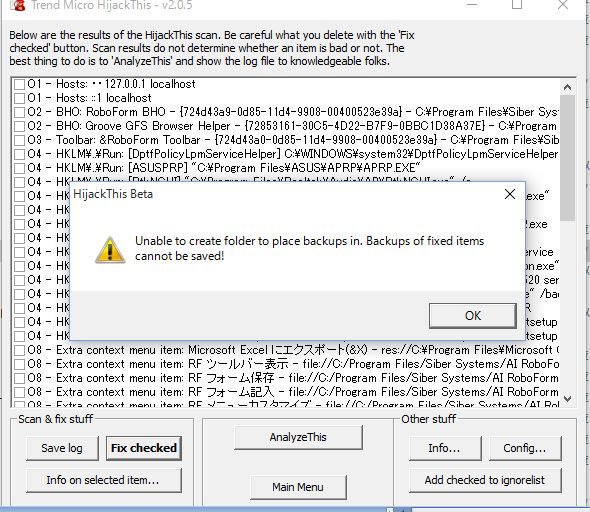The height and width of the screenshot is (512, 590).
Task: Check the RoboForm BHO O2 entry
Action: point(19,112)
